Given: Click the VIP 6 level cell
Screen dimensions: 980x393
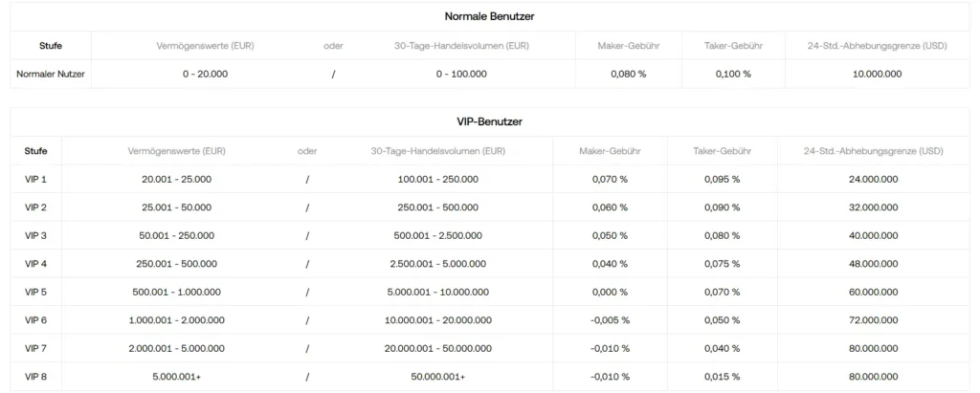Looking at the screenshot, I should point(36,320).
